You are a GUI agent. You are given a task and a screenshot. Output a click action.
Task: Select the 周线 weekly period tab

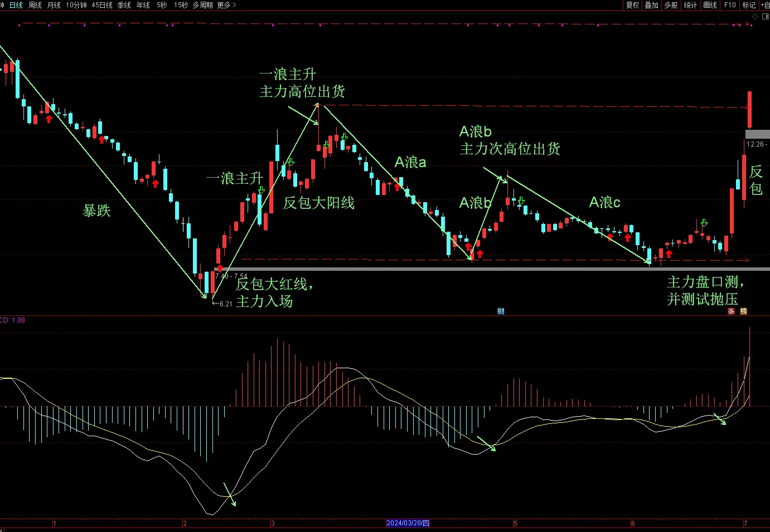[35, 5]
